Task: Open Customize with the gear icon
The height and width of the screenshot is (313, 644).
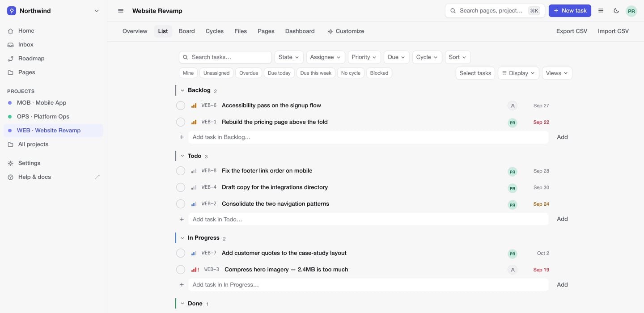Action: (x=346, y=31)
